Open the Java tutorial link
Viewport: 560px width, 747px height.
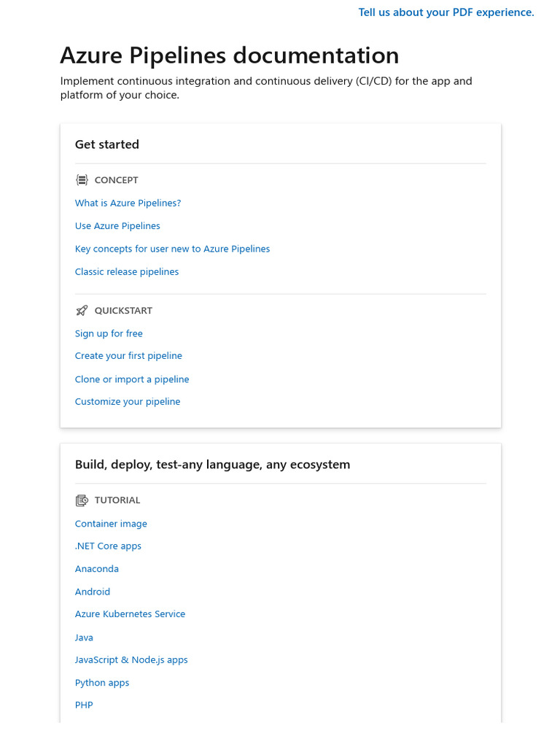click(x=84, y=638)
